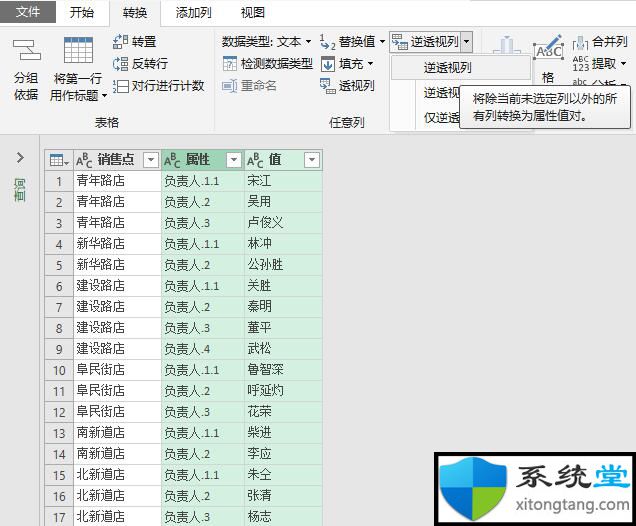Expand the queries pane chevron
The image size is (636, 526).
click(x=20, y=157)
